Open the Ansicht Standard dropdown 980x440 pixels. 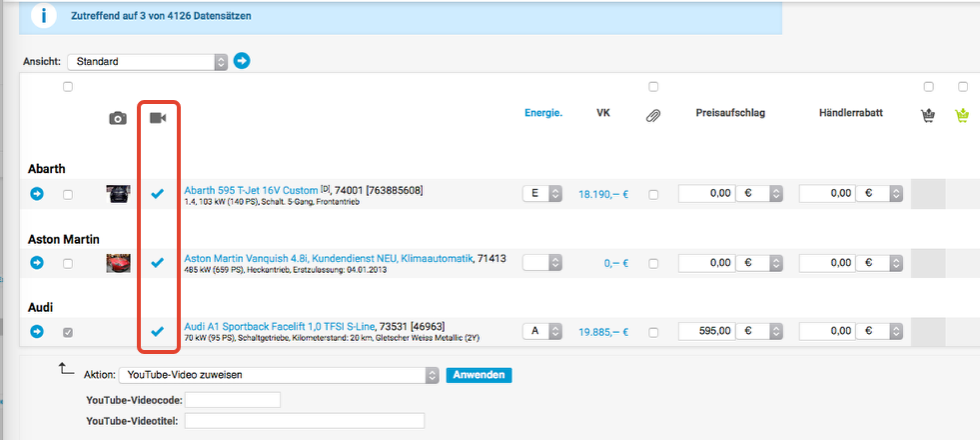(147, 62)
